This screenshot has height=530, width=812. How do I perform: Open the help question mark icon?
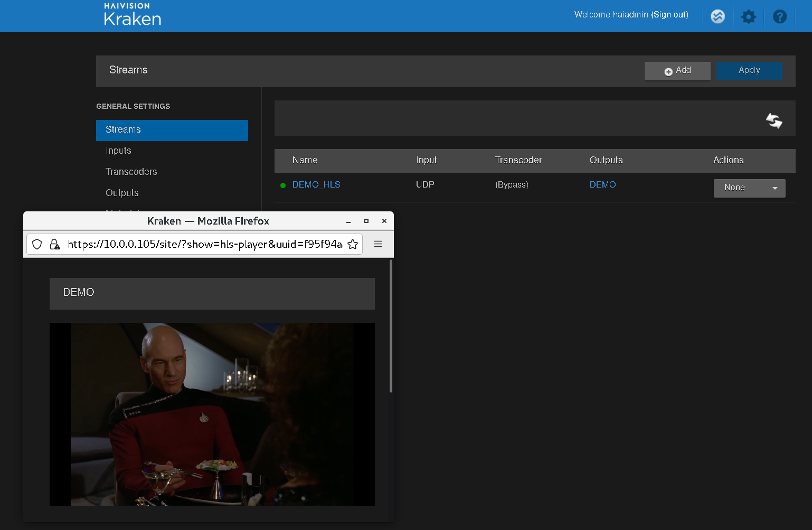click(779, 17)
